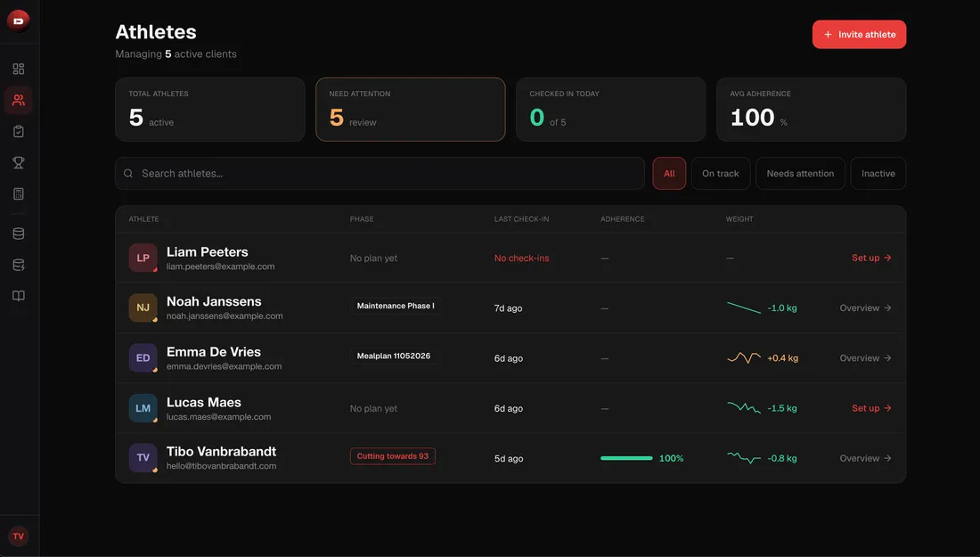Click the Maintenance Phase I badge
980x557 pixels.
[x=395, y=306]
